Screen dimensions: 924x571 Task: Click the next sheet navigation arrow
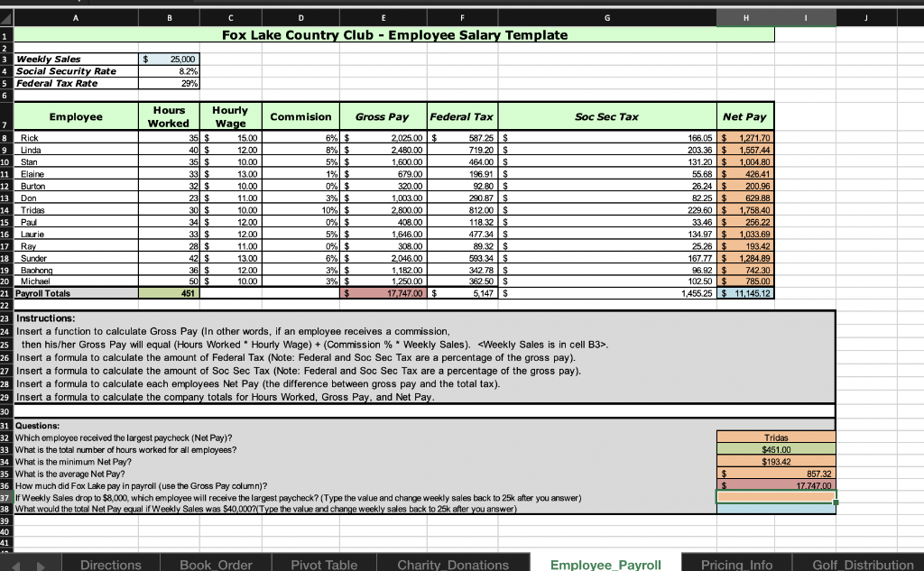pyautogui.click(x=41, y=566)
